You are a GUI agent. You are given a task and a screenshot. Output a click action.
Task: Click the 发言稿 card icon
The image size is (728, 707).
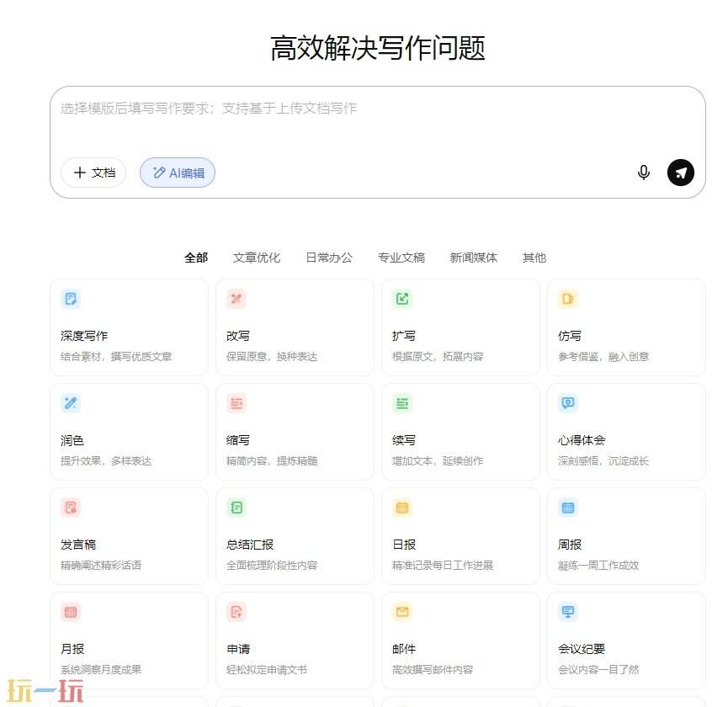[x=71, y=508]
